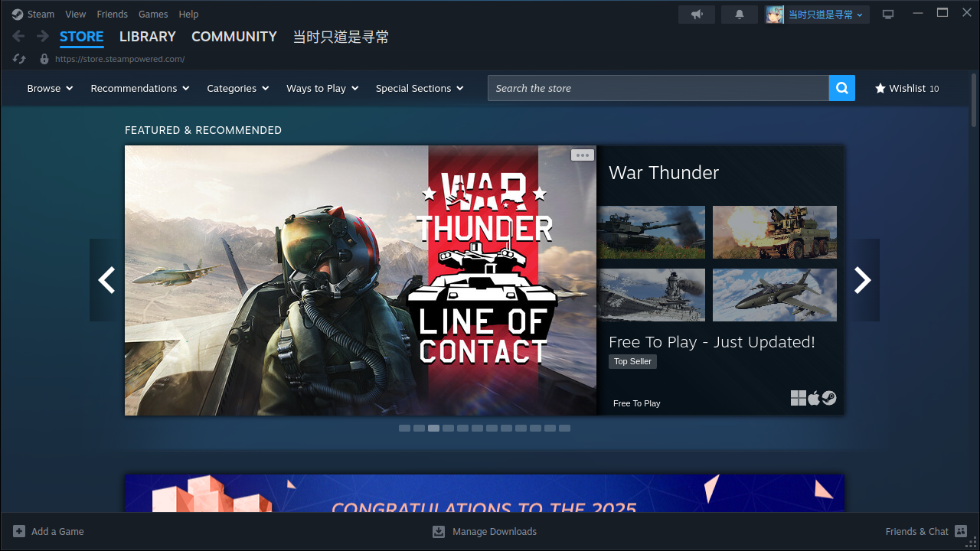The width and height of the screenshot is (980, 551).
Task: Open the notifications bell icon
Action: pos(739,15)
